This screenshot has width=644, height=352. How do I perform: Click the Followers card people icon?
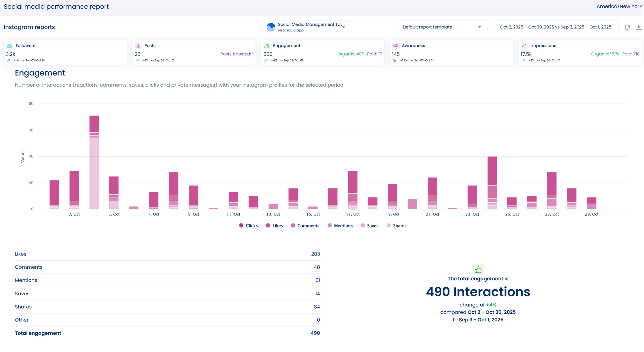(x=9, y=46)
